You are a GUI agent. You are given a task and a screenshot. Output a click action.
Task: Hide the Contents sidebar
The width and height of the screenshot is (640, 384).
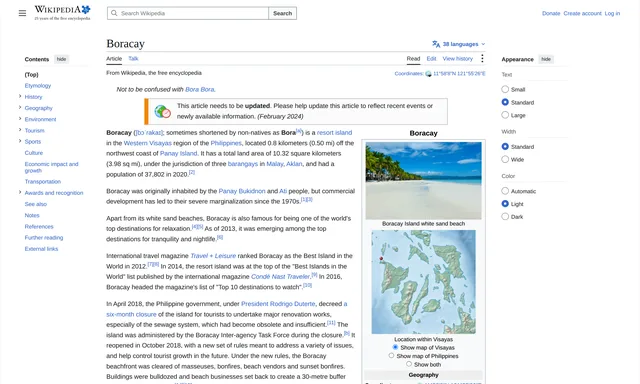click(61, 59)
